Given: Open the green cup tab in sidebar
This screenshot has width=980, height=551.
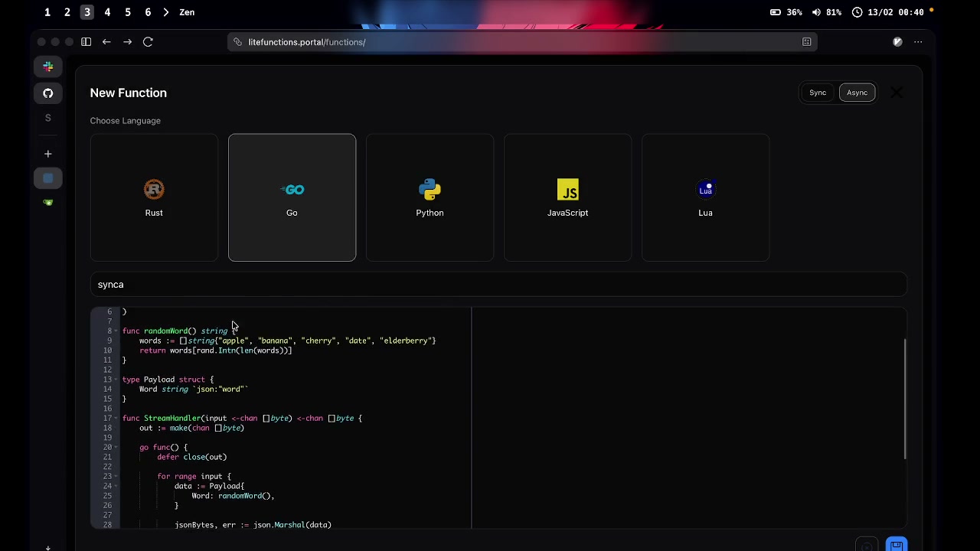Looking at the screenshot, I should click(48, 203).
